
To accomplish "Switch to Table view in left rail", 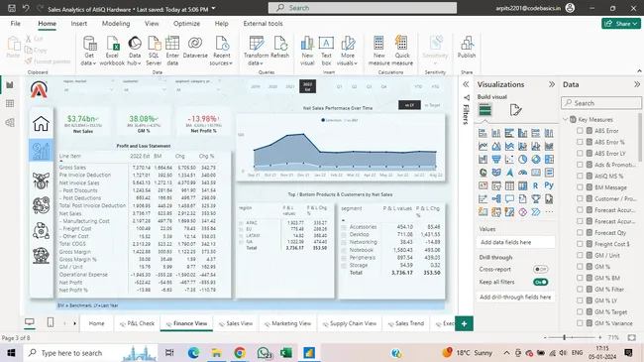I will pyautogui.click(x=10, y=104).
